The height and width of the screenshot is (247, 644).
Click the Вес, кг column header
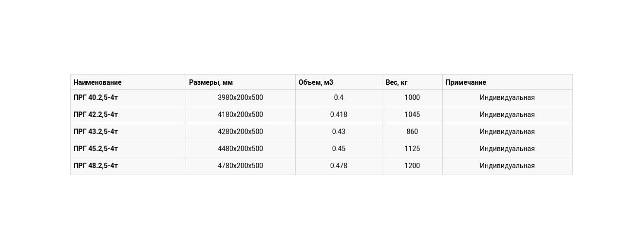pos(397,82)
